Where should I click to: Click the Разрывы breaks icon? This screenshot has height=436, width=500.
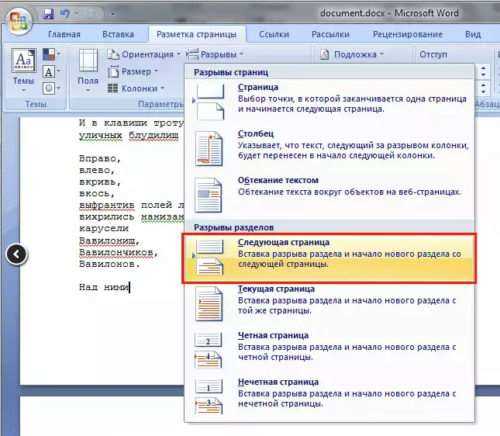[x=192, y=54]
